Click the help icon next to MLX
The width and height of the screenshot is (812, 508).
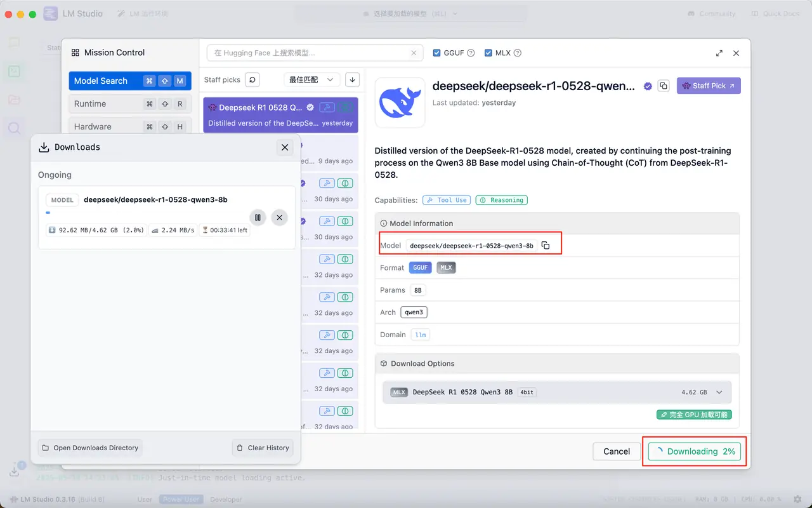coord(517,53)
